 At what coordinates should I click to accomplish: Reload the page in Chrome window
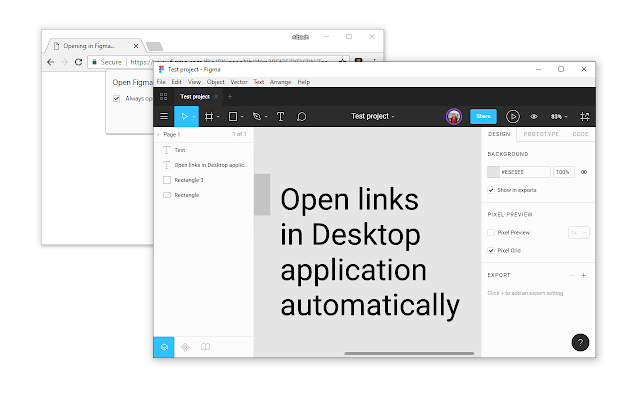(78, 62)
